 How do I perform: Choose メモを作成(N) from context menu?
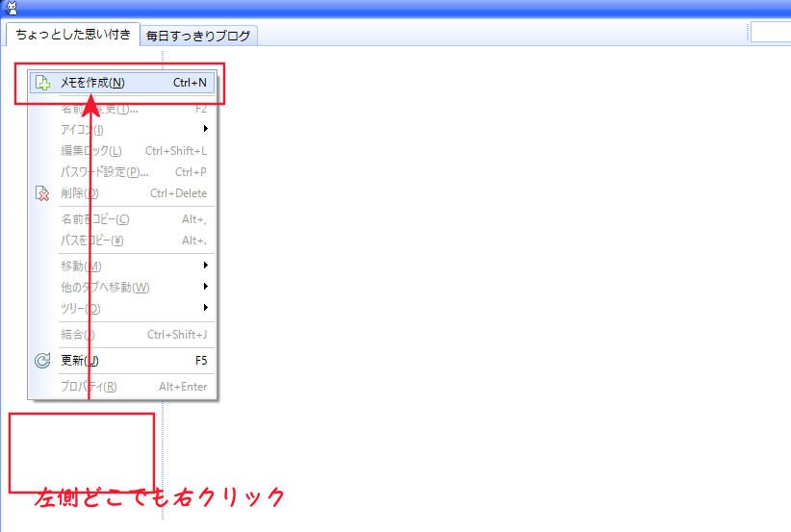(x=122, y=83)
